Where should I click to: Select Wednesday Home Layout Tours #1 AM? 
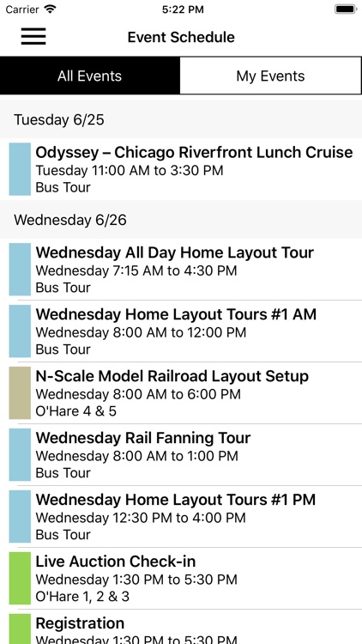pos(181,331)
